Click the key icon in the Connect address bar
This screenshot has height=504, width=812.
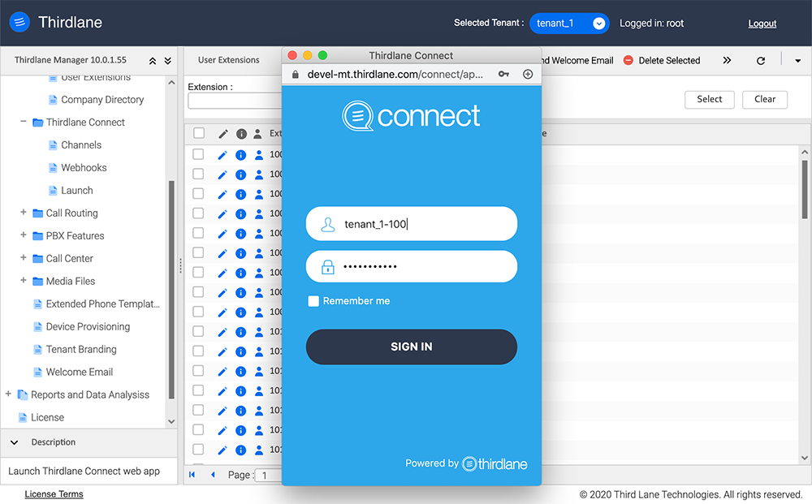tap(503, 74)
